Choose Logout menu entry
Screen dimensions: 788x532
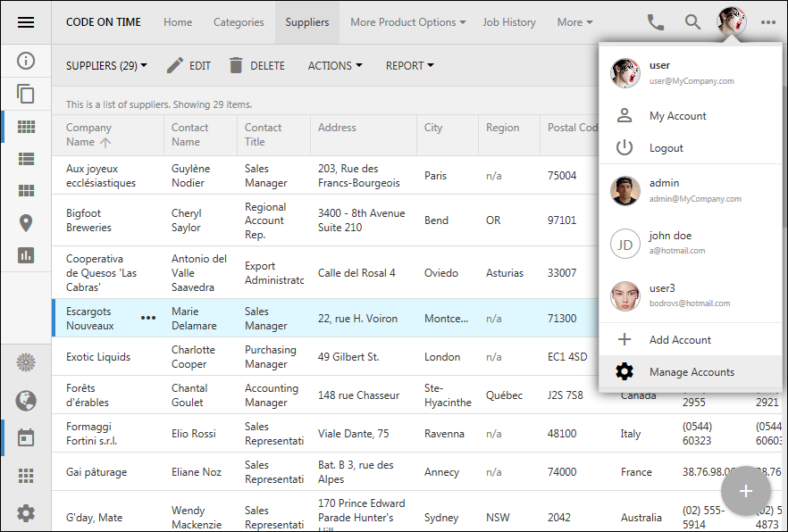pyautogui.click(x=691, y=147)
